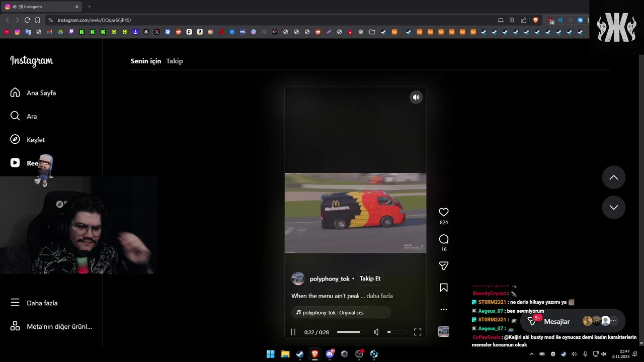The height and width of the screenshot is (362, 644).
Task: Open the Google Drive bookmark
Action: (x=60, y=32)
